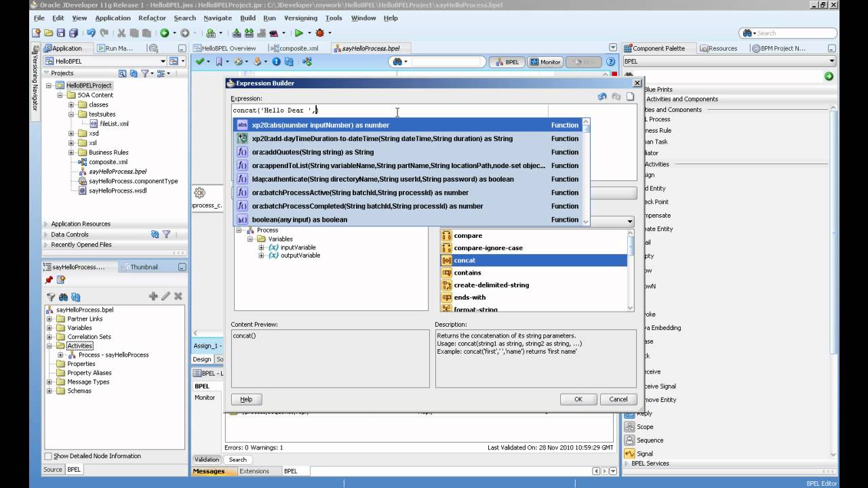The height and width of the screenshot is (488, 868).
Task: Click the green go arrow in Component Palette
Action: (829, 76)
